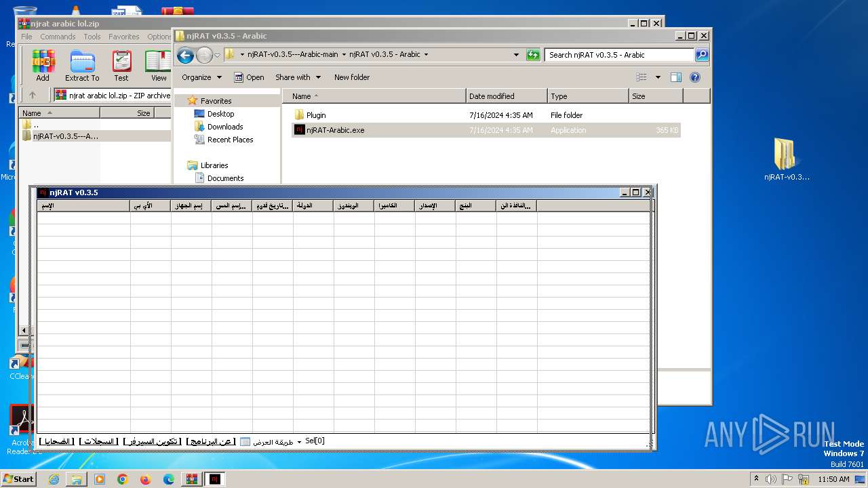Select the Plugin folder icon

299,115
